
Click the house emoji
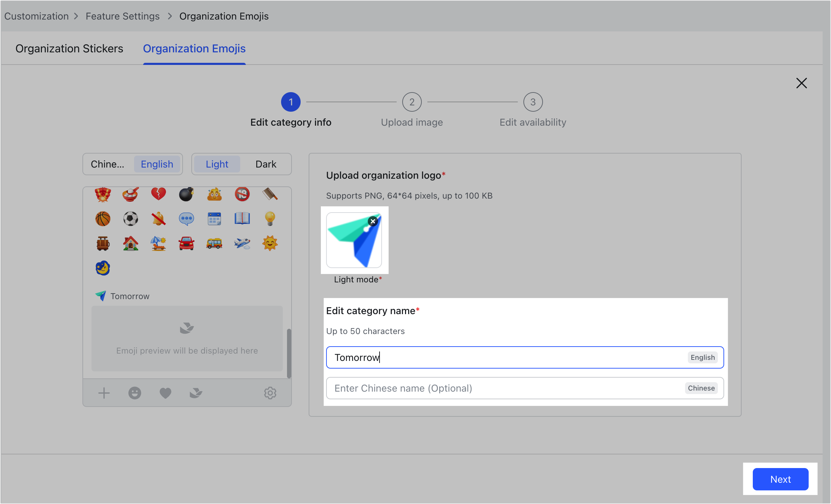pyautogui.click(x=131, y=243)
